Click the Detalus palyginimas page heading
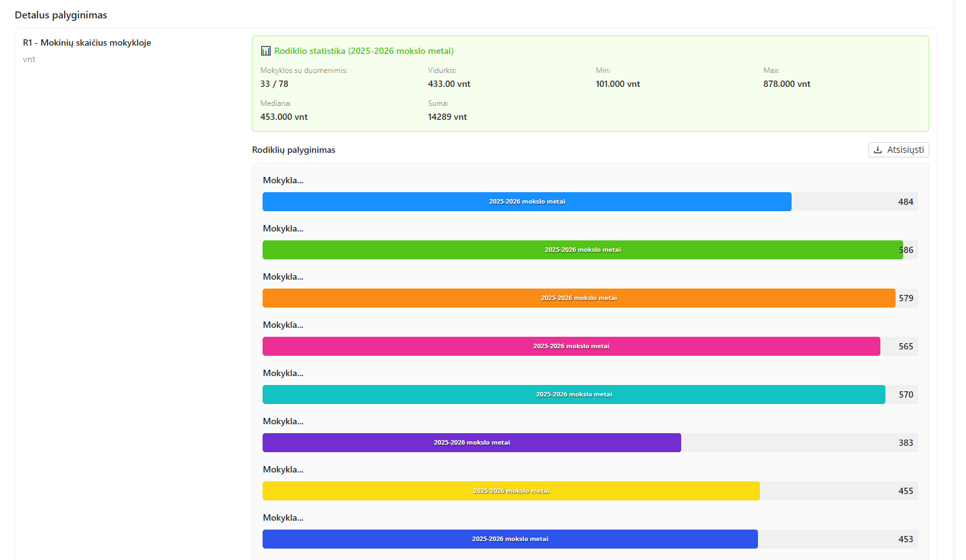The image size is (966, 560). point(61,15)
